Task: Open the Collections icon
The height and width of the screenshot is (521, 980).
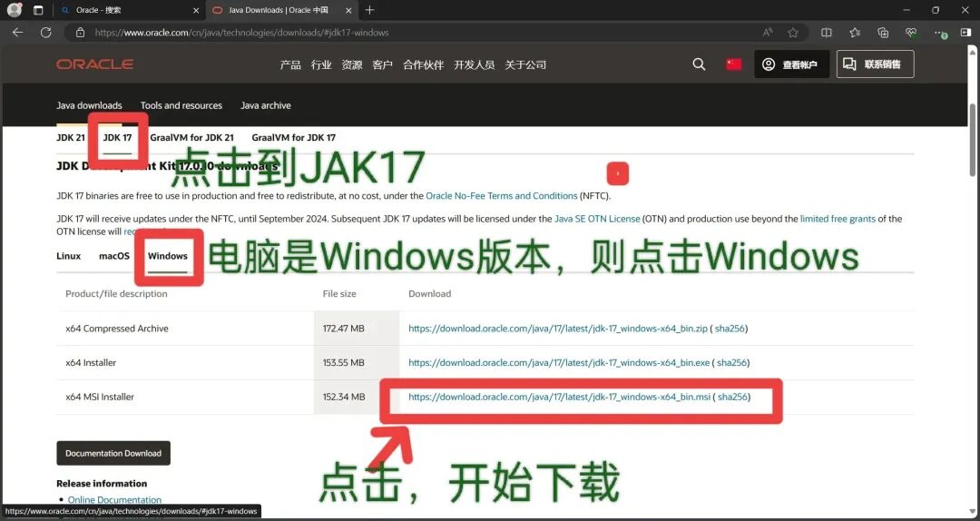Action: [883, 33]
